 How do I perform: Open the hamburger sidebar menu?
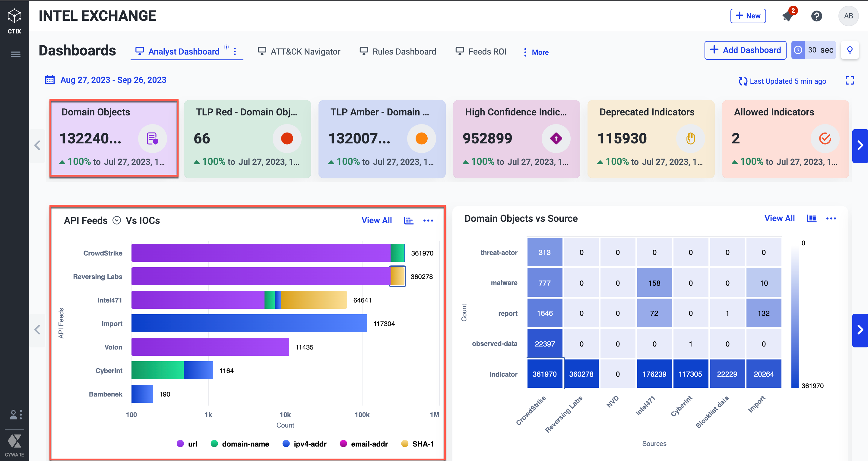[x=15, y=54]
